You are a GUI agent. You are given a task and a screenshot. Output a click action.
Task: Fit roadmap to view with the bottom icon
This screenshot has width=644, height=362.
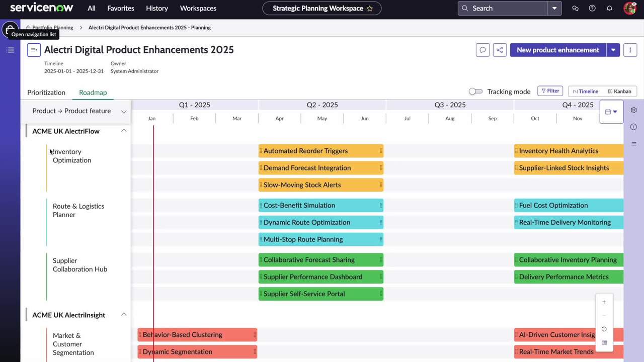coord(604,342)
